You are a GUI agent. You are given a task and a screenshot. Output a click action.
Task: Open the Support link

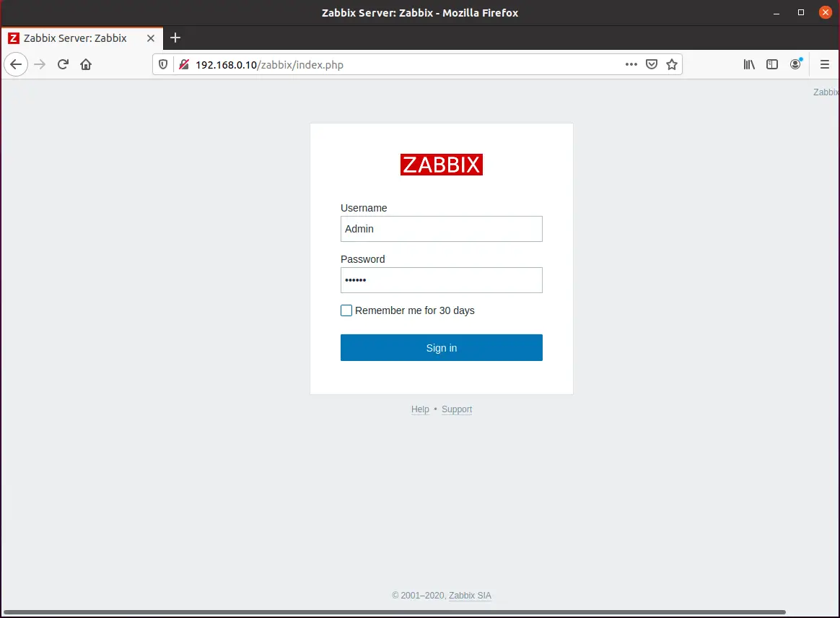(x=457, y=409)
